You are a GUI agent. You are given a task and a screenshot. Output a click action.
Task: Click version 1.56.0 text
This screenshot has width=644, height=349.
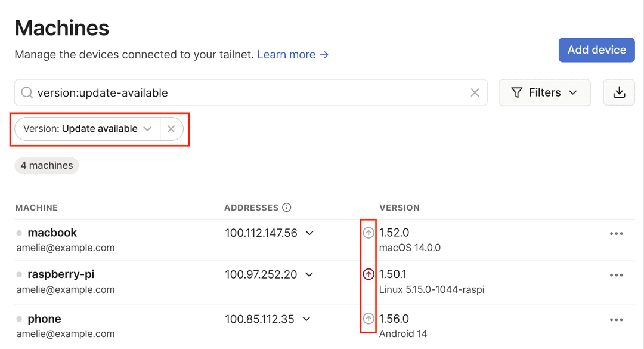(x=394, y=319)
